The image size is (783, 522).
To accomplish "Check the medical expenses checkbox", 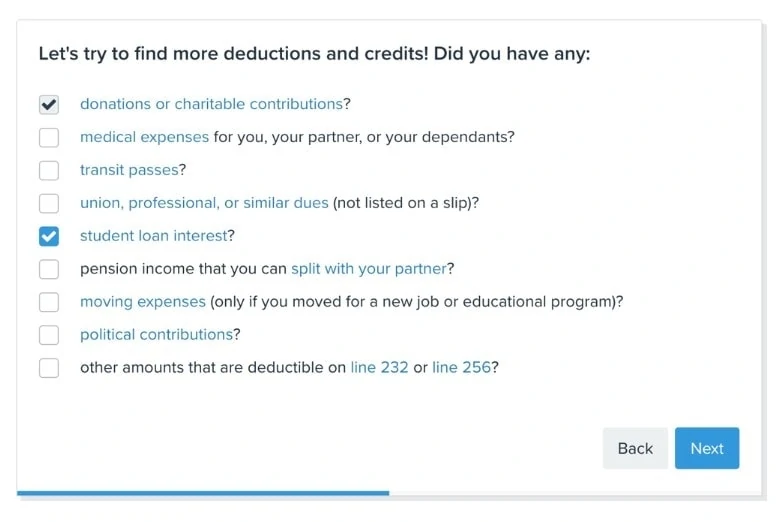I will [x=49, y=137].
